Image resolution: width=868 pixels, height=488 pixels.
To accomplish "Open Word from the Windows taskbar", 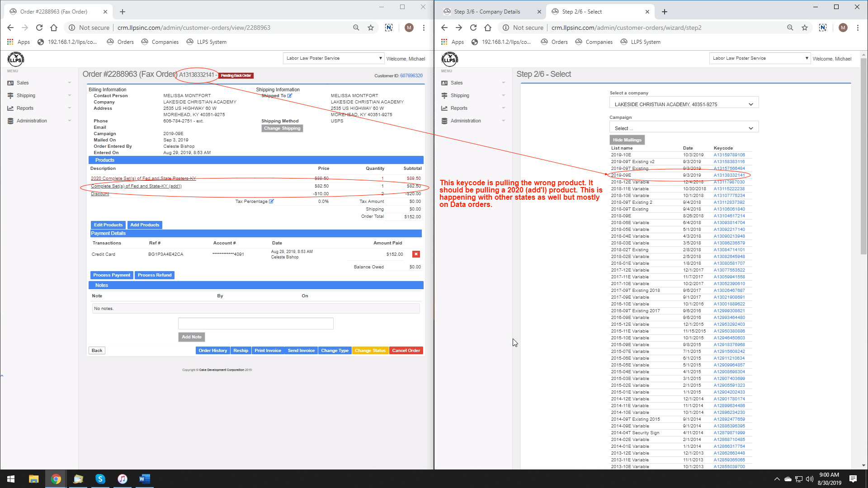I will tap(145, 479).
